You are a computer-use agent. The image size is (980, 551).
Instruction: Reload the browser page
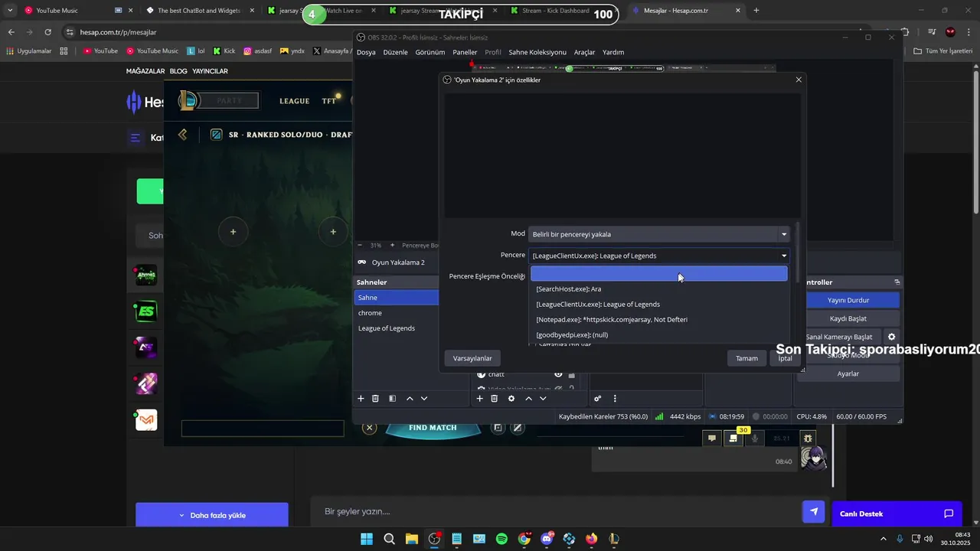pyautogui.click(x=47, y=32)
